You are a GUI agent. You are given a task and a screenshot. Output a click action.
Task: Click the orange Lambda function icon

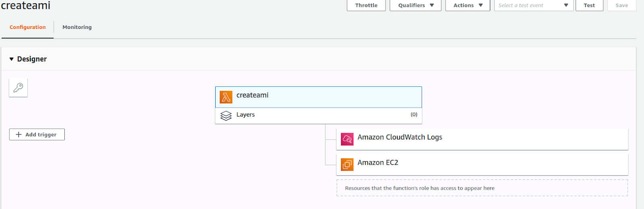226,97
